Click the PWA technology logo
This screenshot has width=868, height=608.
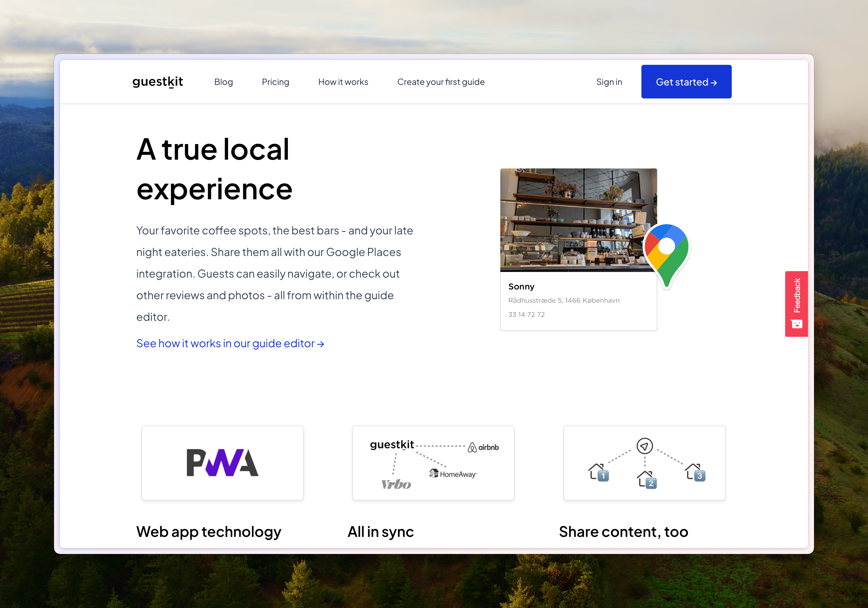tap(222, 462)
